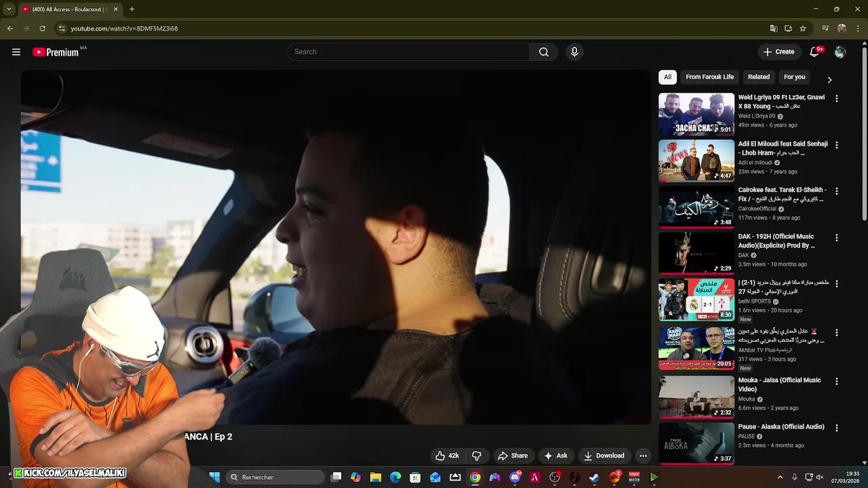This screenshot has height=488, width=868.
Task: Open Google Translate icon in address bar
Action: click(x=774, y=28)
